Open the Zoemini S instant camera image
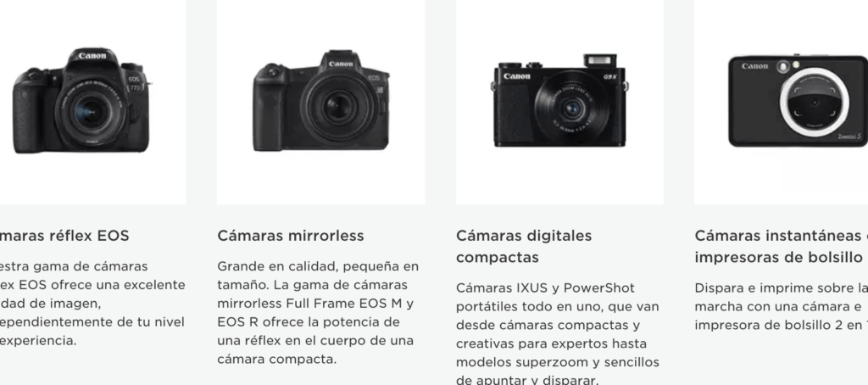Screen dimensions: 868x385 pos(798,101)
